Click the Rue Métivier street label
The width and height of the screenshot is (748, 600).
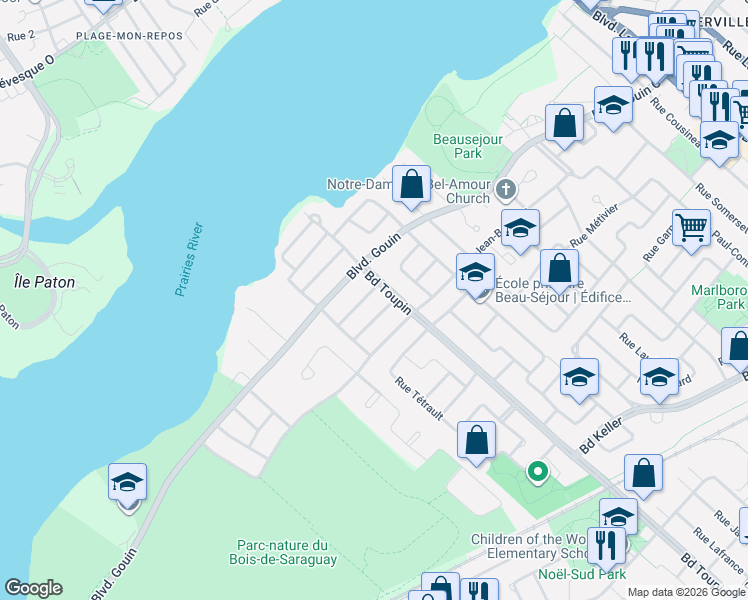point(594,225)
